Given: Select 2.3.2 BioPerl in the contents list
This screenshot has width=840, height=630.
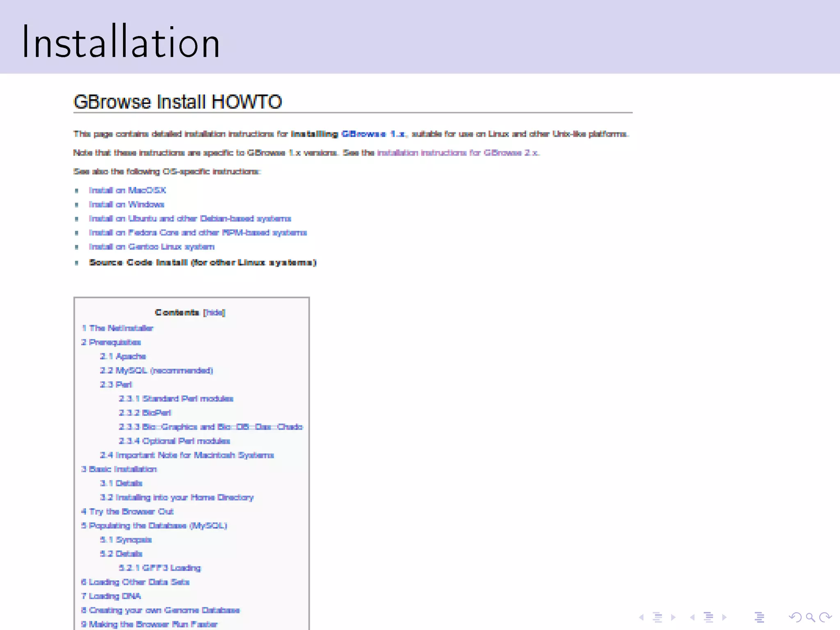Looking at the screenshot, I should [145, 413].
